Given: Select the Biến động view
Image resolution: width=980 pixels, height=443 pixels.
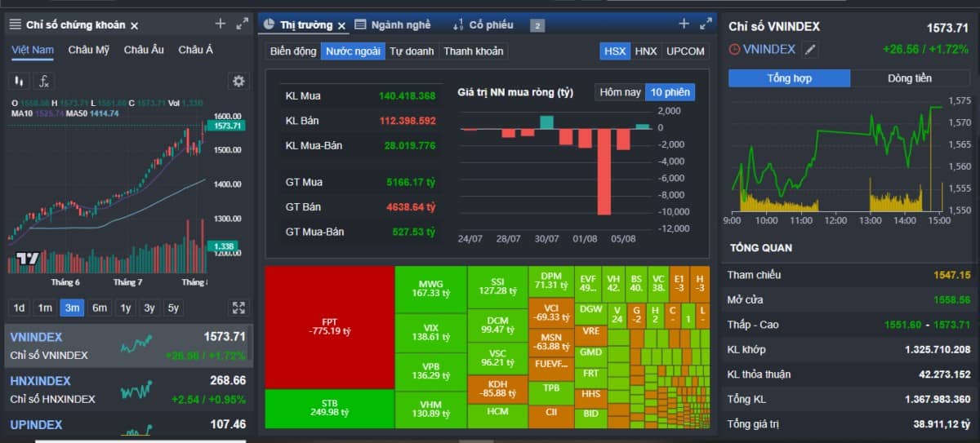Looking at the screenshot, I should pos(293,51).
